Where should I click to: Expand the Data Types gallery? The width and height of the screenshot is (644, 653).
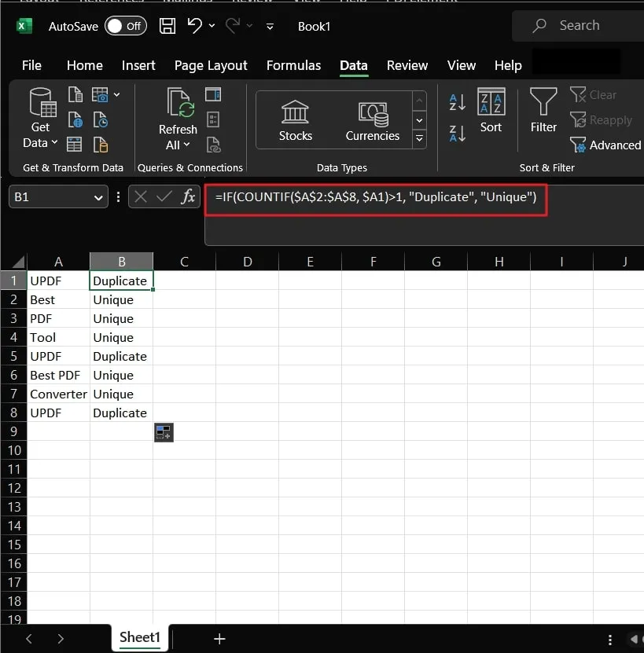tap(419, 139)
